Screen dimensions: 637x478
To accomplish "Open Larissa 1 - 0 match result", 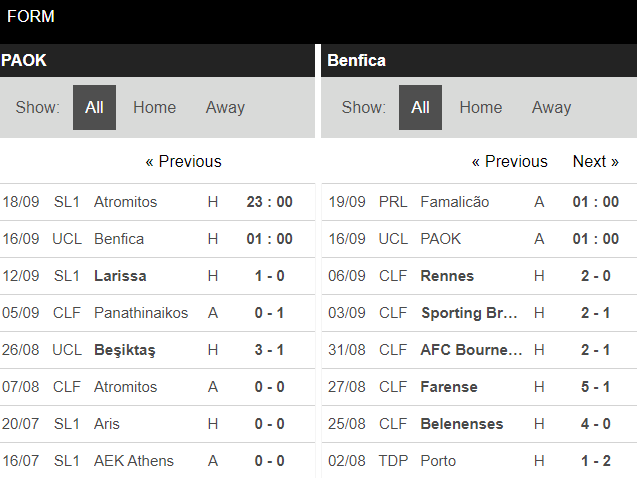I will click(x=269, y=276).
